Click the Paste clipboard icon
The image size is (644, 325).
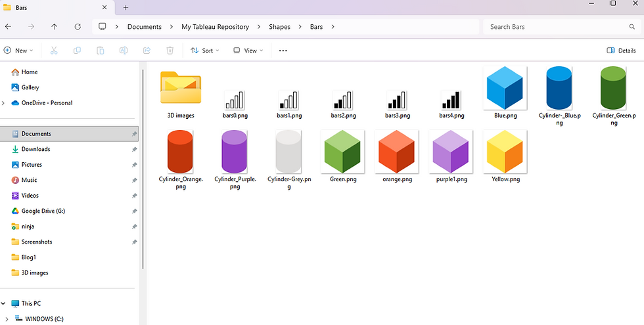100,51
